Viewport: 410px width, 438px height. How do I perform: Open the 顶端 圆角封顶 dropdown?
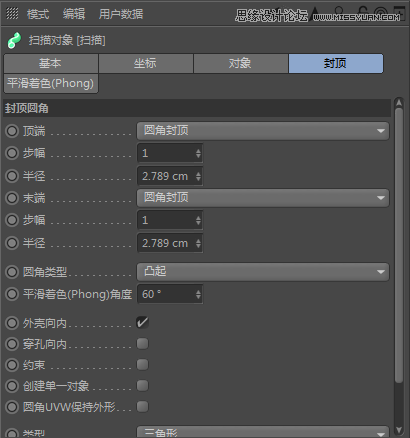[x=263, y=131]
